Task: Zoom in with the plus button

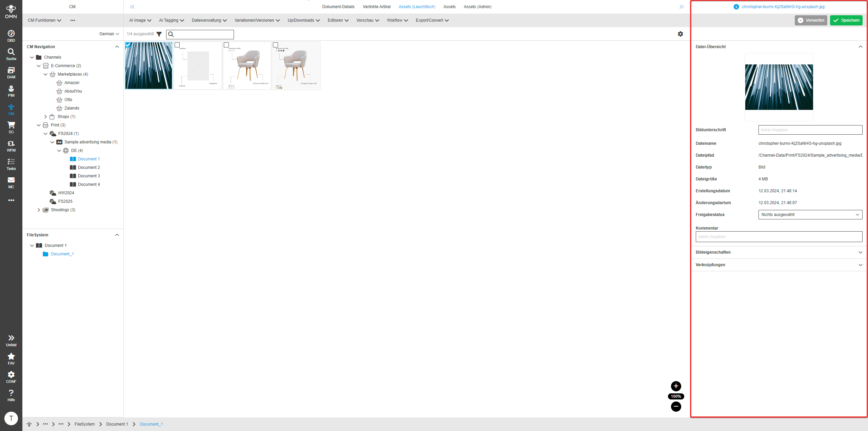Action: (676, 386)
